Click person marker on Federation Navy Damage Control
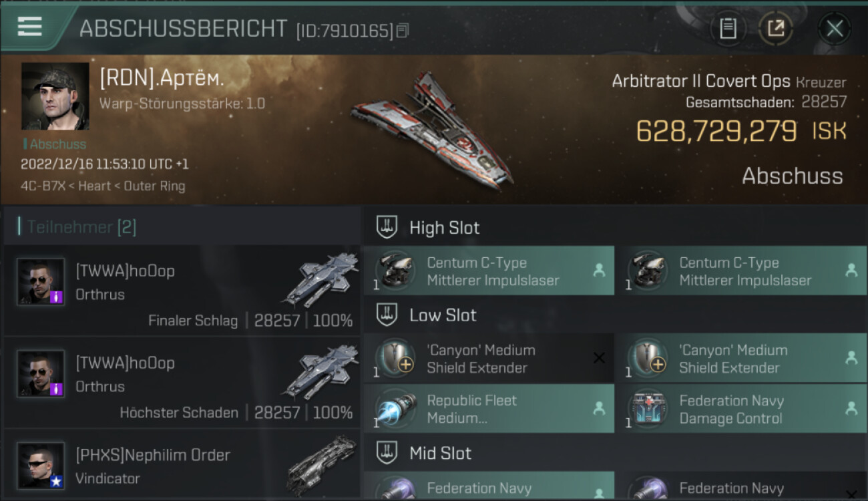The height and width of the screenshot is (501, 868). [851, 408]
